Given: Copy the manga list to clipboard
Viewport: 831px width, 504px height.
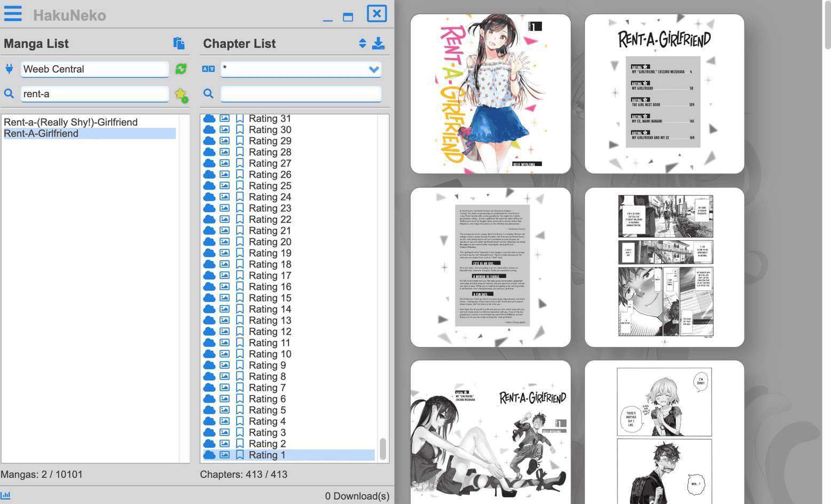Looking at the screenshot, I should click(x=179, y=43).
